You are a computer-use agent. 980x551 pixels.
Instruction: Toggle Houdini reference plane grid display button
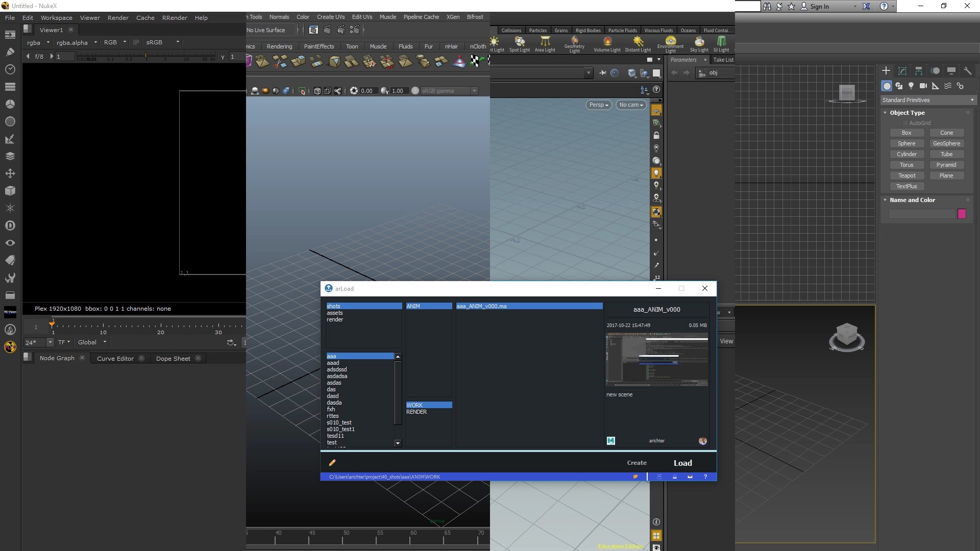(656, 111)
